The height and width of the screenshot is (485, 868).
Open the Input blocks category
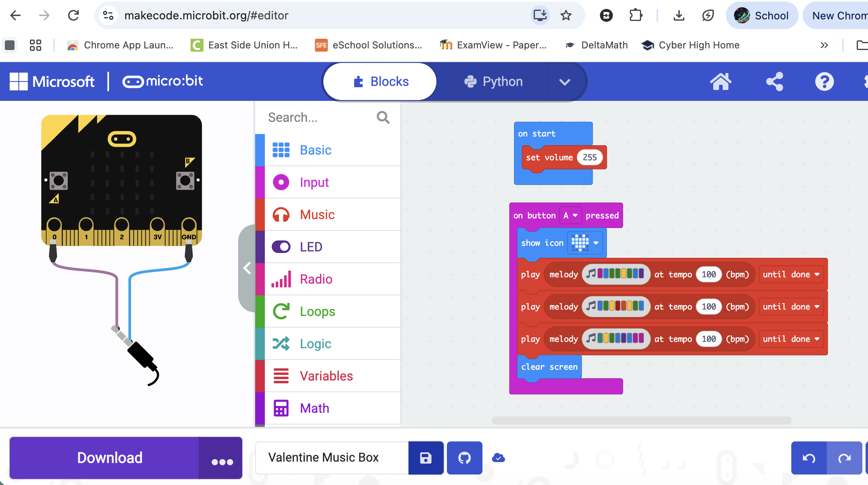click(328, 182)
